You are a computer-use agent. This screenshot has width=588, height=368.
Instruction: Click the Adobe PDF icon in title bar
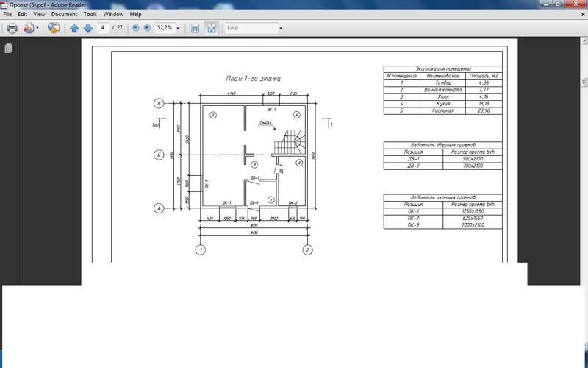(5, 5)
